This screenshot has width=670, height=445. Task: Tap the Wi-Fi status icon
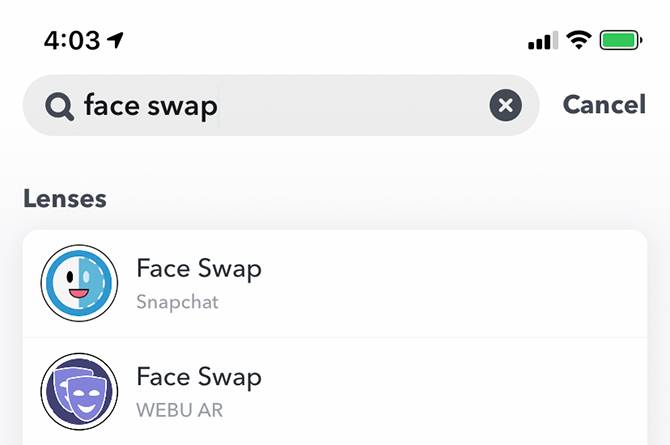[578, 40]
